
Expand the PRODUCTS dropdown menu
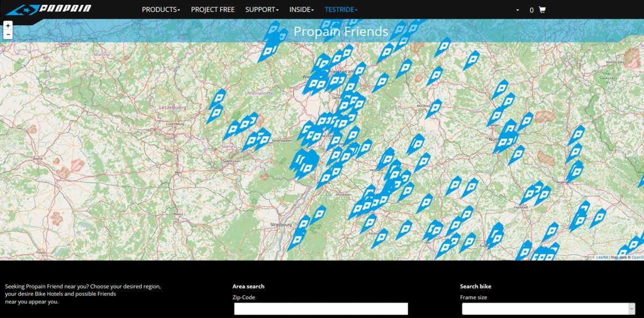coord(160,10)
